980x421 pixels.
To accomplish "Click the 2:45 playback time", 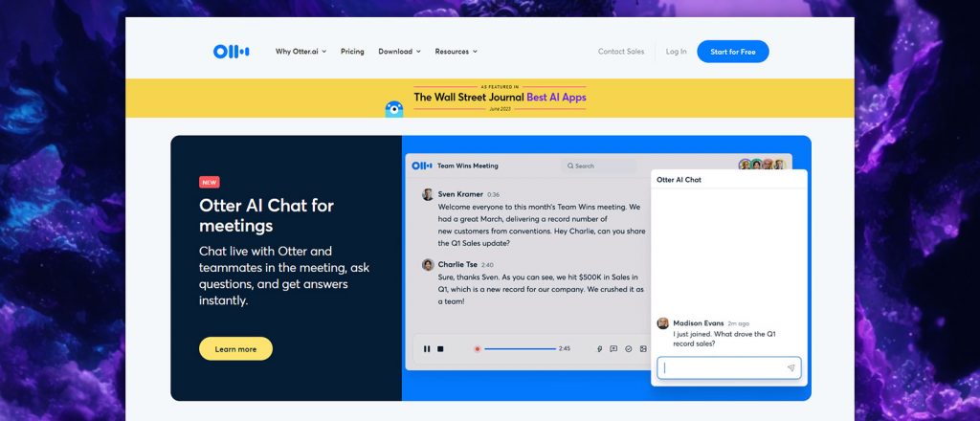I will click(565, 349).
